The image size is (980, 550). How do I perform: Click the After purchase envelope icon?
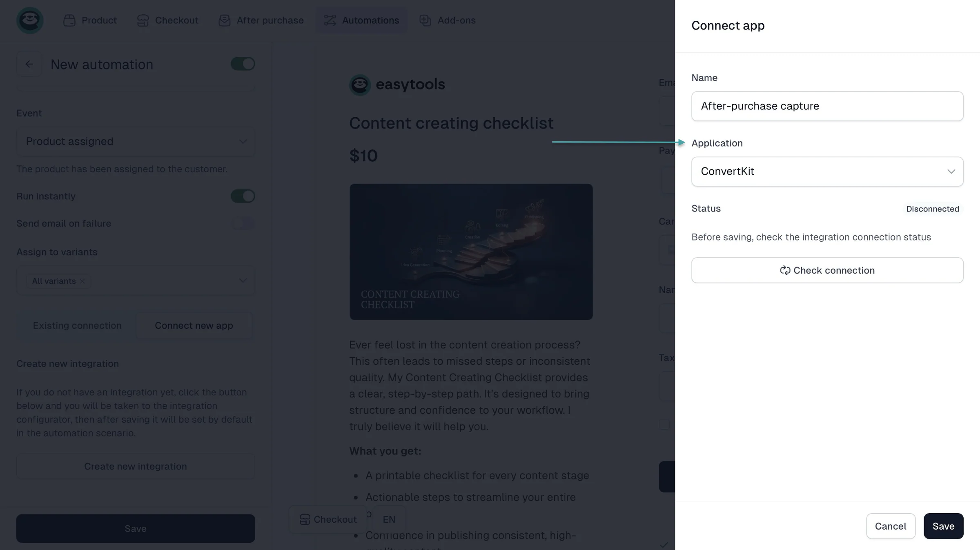click(225, 20)
